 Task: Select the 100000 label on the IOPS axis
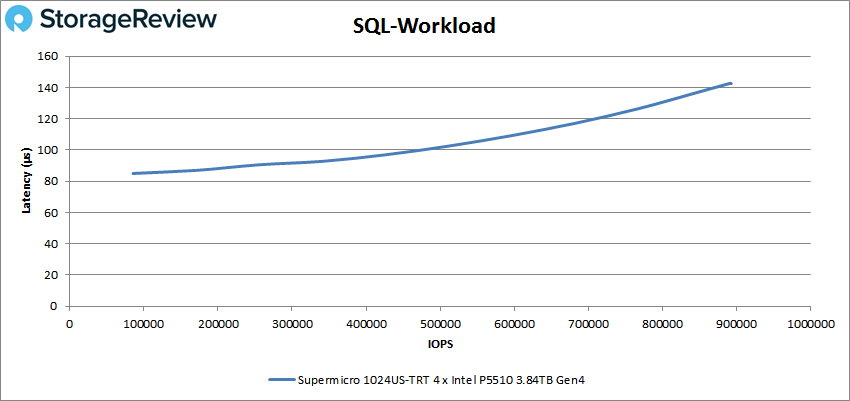point(143,323)
